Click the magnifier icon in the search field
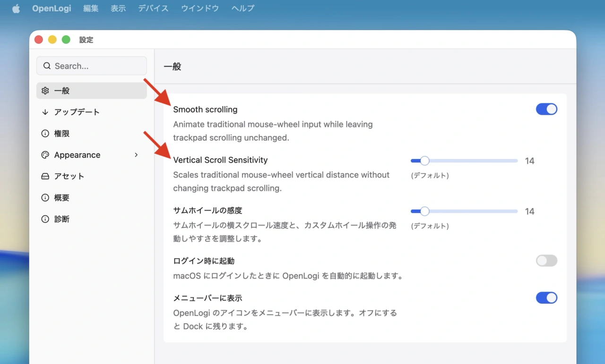Screen dimensions: 605x364 tap(47, 66)
